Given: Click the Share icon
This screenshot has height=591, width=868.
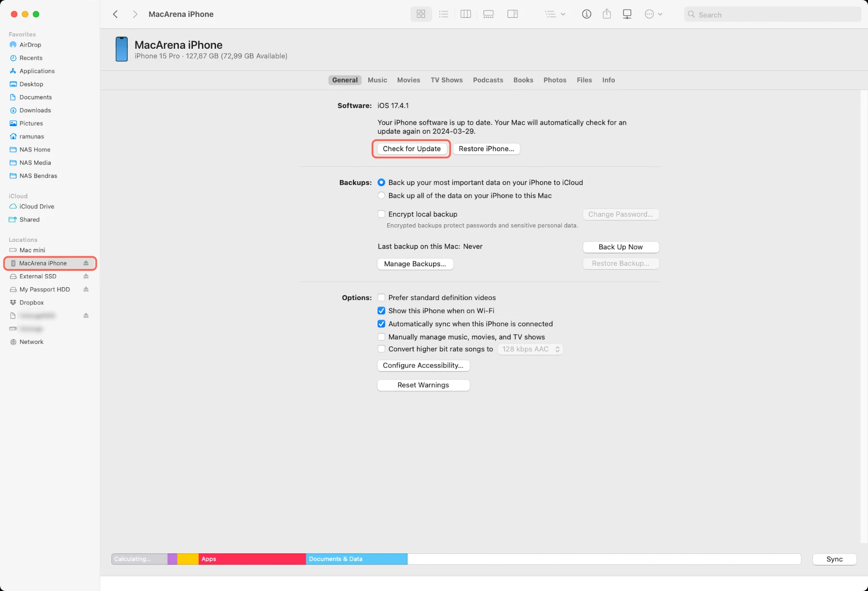Looking at the screenshot, I should coord(607,14).
